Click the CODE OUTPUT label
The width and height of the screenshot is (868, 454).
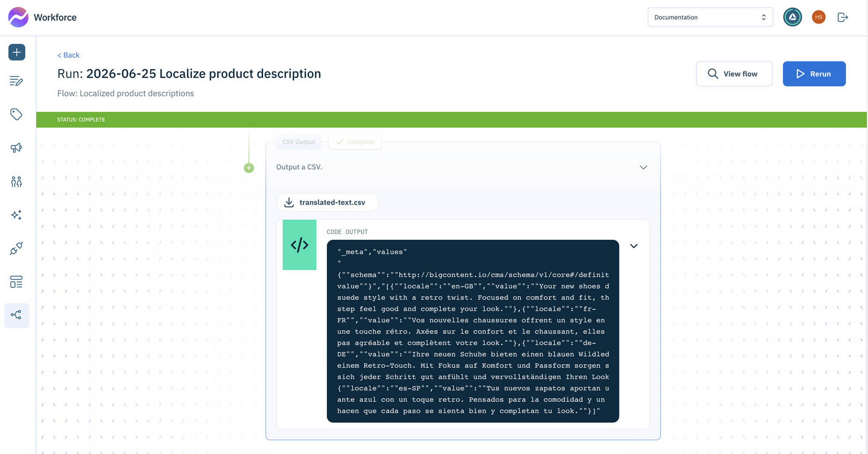[x=347, y=232]
